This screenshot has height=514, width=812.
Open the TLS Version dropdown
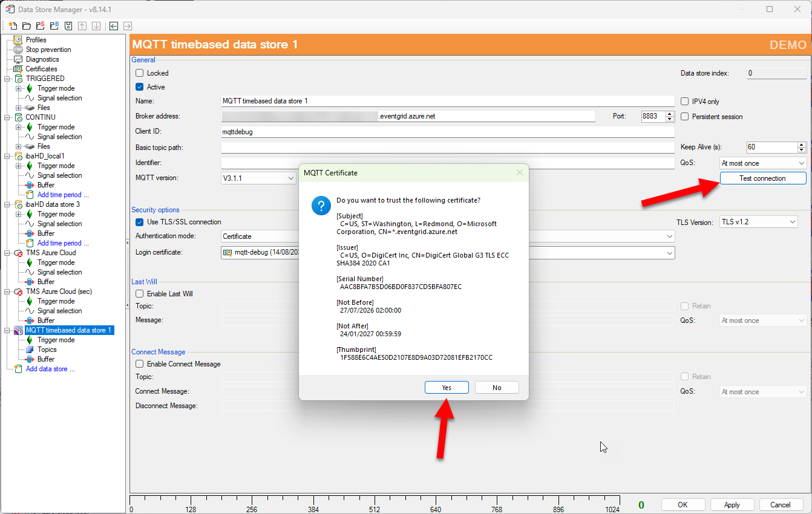tap(759, 222)
